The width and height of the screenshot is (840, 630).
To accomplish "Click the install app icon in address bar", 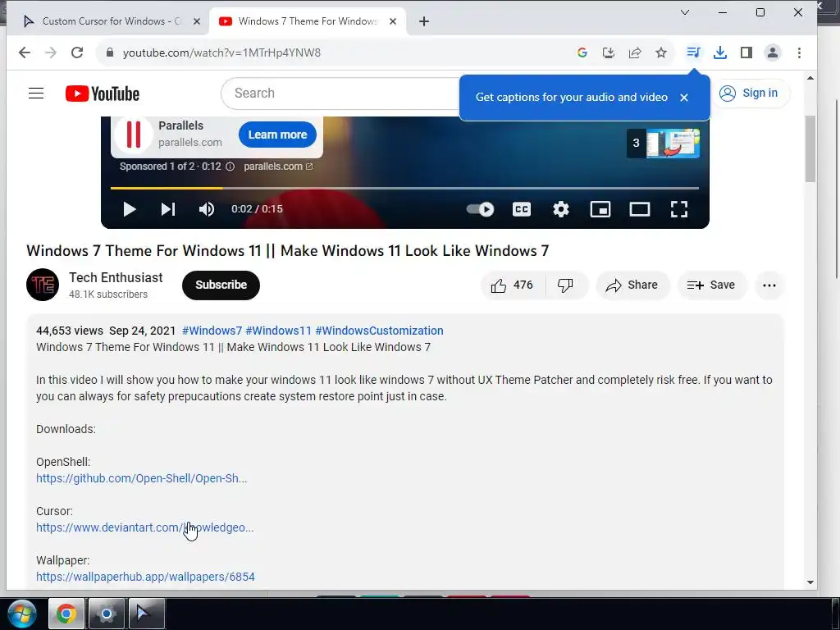I will pyautogui.click(x=609, y=52).
